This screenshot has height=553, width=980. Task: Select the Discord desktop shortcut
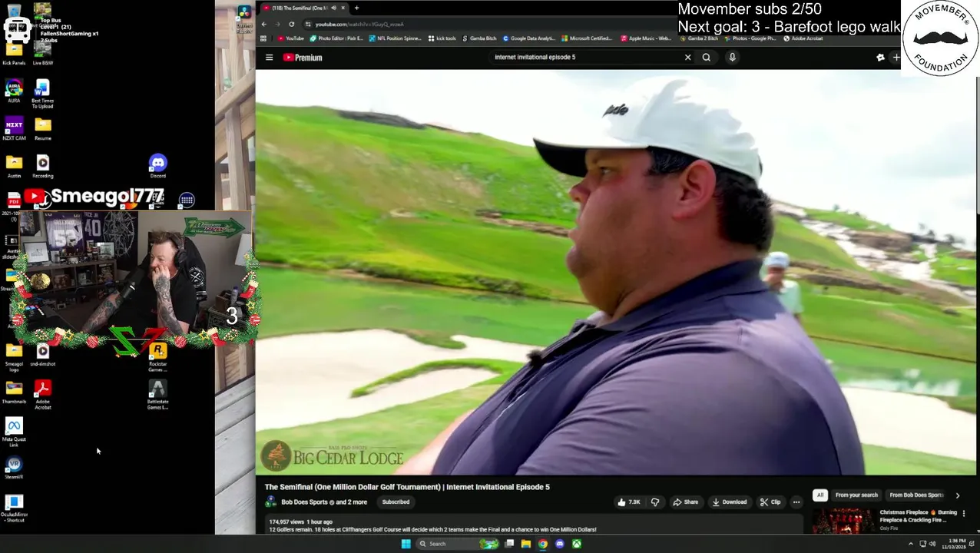[158, 166]
